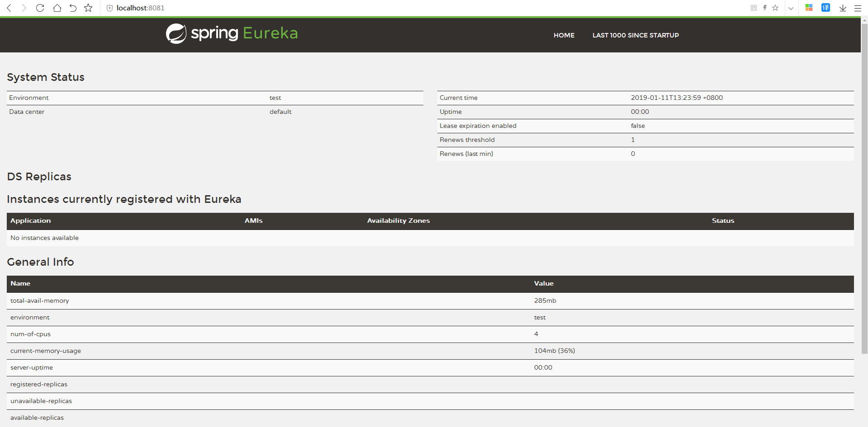This screenshot has width=868, height=427.
Task: Open the colorful grid extensions icon
Action: pyautogui.click(x=809, y=8)
